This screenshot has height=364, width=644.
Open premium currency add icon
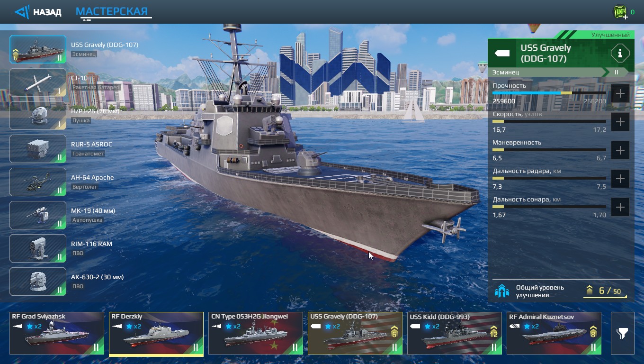coord(620,12)
